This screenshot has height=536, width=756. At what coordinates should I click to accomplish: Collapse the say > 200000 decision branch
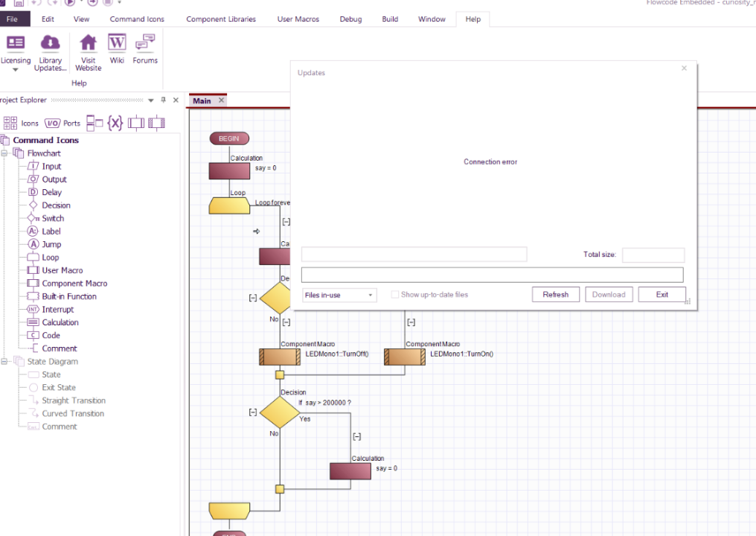coord(253,412)
